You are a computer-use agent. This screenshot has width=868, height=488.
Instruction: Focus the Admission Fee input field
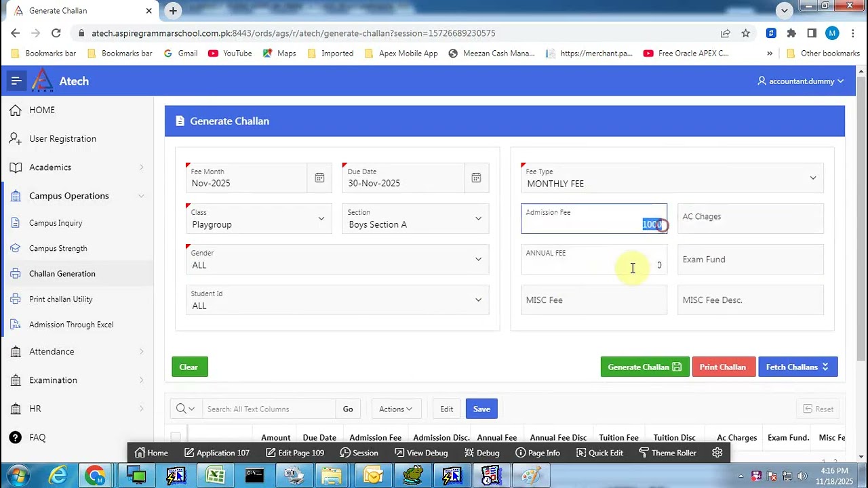[x=594, y=219]
